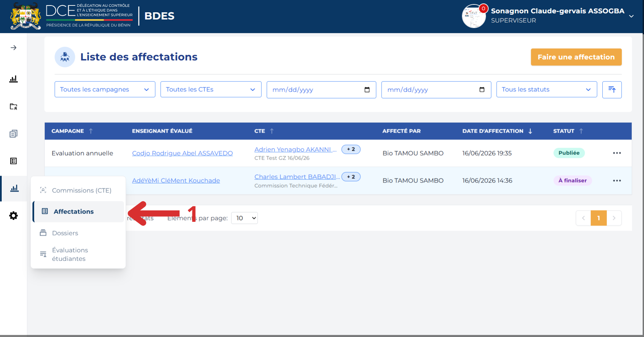Image resolution: width=644 pixels, height=337 pixels.
Task: Open three-dots menu for the Publiée row
Action: (617, 153)
